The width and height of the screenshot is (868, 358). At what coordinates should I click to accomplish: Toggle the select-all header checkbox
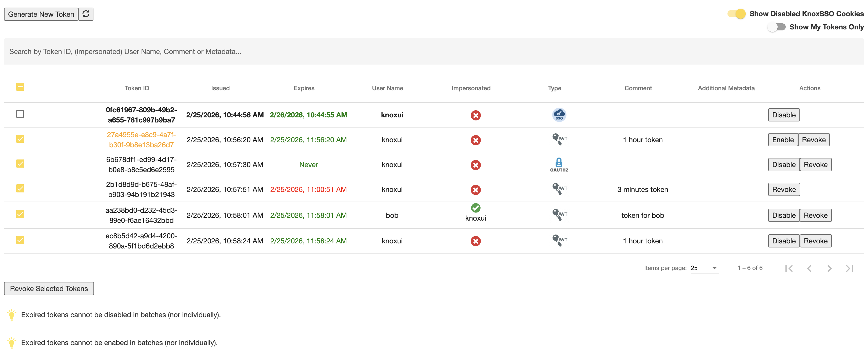(20, 87)
